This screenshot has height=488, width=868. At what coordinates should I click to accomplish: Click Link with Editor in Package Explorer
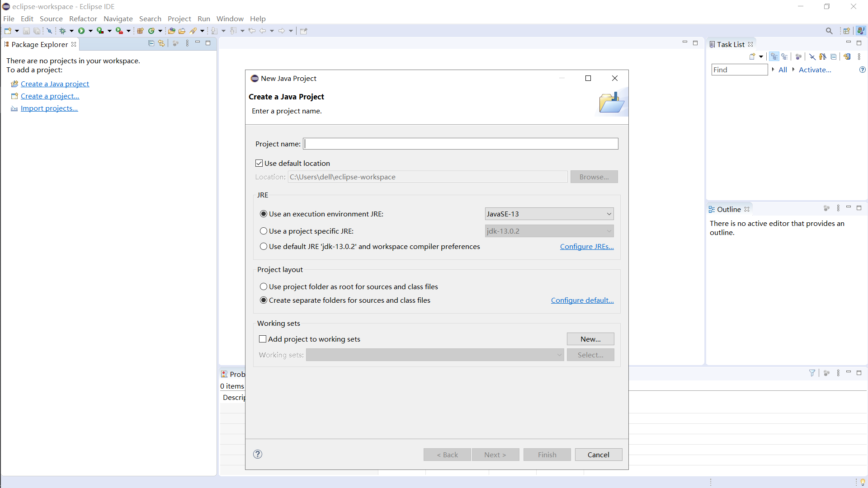click(x=161, y=43)
